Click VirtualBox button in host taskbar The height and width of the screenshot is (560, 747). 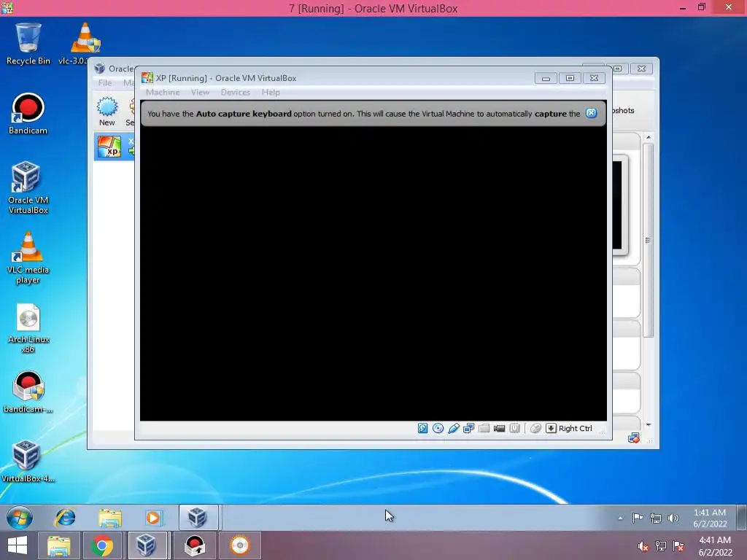pyautogui.click(x=146, y=545)
